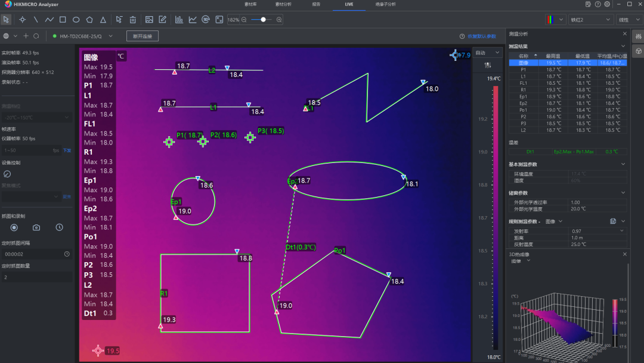644x363 pixels.
Task: Click the 定时抓图数量 input field
Action: [x=37, y=277]
